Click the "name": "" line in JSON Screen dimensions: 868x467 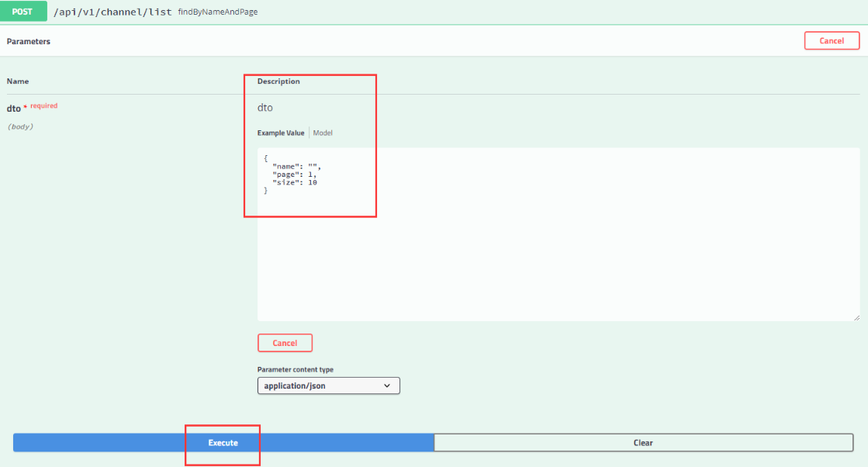click(x=297, y=166)
